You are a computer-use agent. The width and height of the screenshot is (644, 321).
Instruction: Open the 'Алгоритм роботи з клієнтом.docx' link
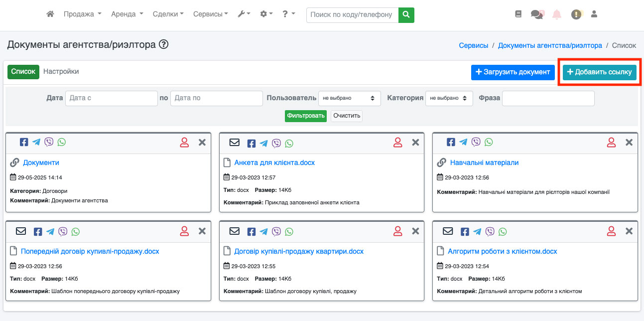502,251
